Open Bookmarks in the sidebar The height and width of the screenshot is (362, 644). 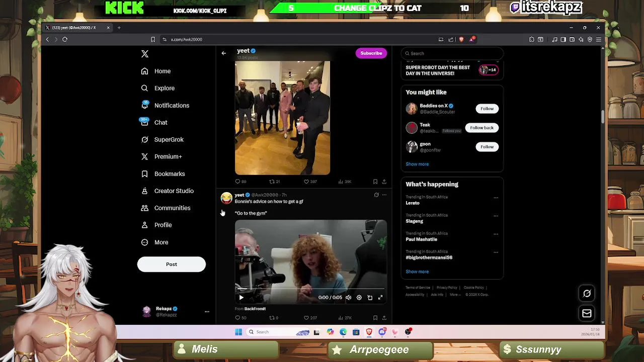click(x=163, y=174)
